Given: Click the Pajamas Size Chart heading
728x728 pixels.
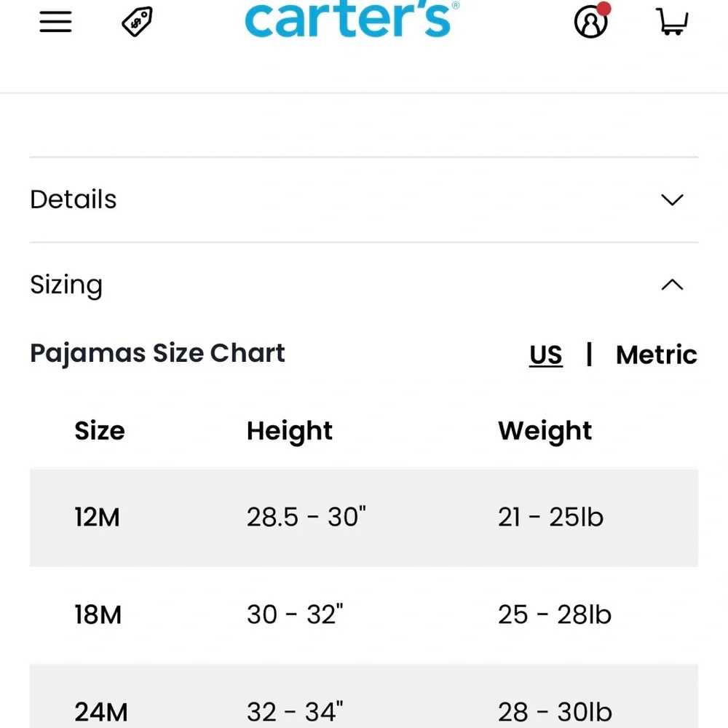Looking at the screenshot, I should 157,354.
